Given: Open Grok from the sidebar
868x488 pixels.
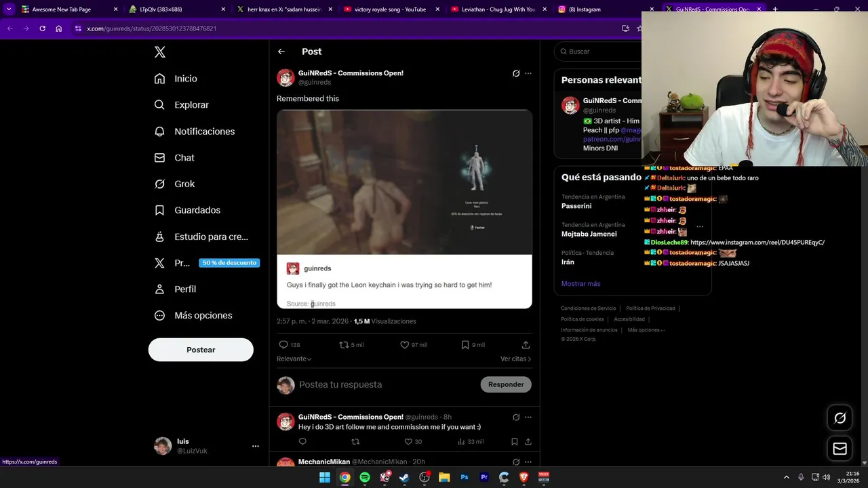Looking at the screenshot, I should click(174, 184).
